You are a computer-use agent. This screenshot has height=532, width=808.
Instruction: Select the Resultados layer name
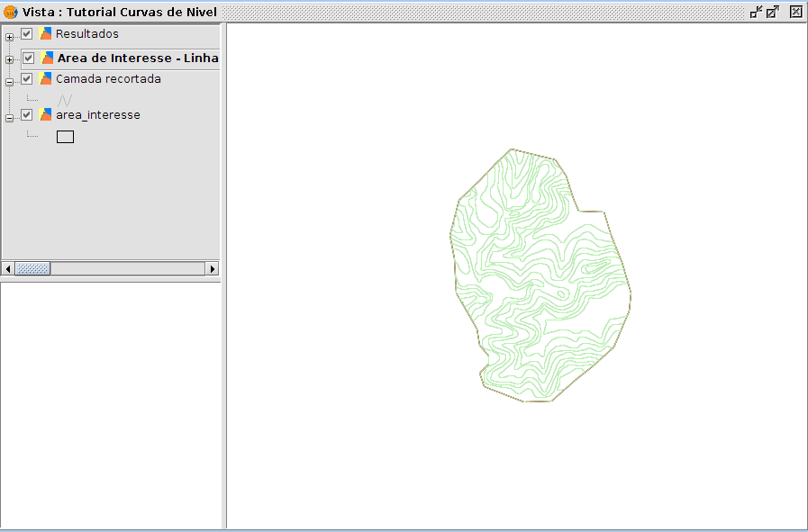click(x=86, y=34)
